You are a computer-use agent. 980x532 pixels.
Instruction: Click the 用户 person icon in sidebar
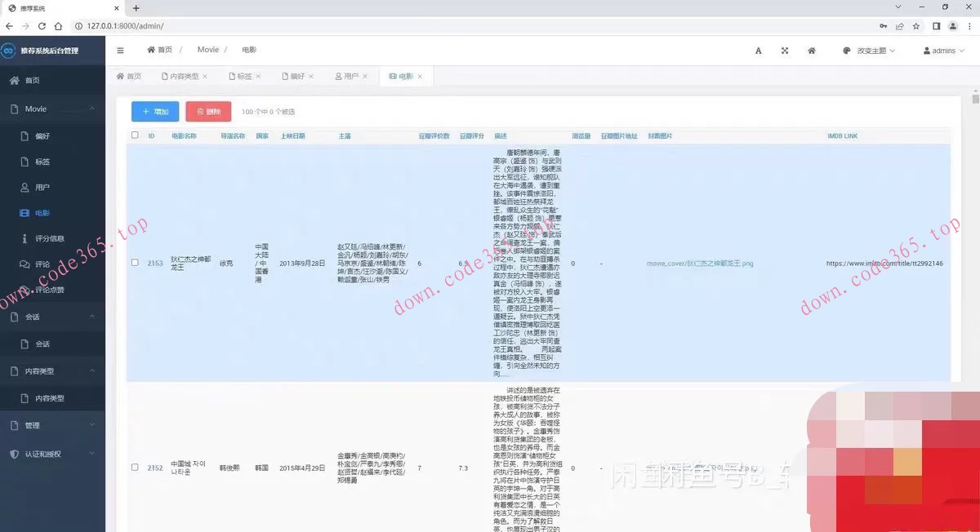click(24, 188)
